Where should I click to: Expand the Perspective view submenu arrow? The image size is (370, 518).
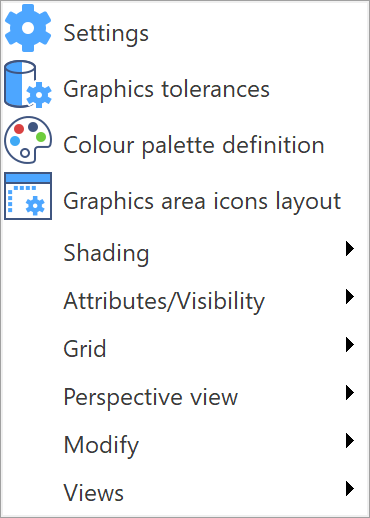pyautogui.click(x=350, y=393)
